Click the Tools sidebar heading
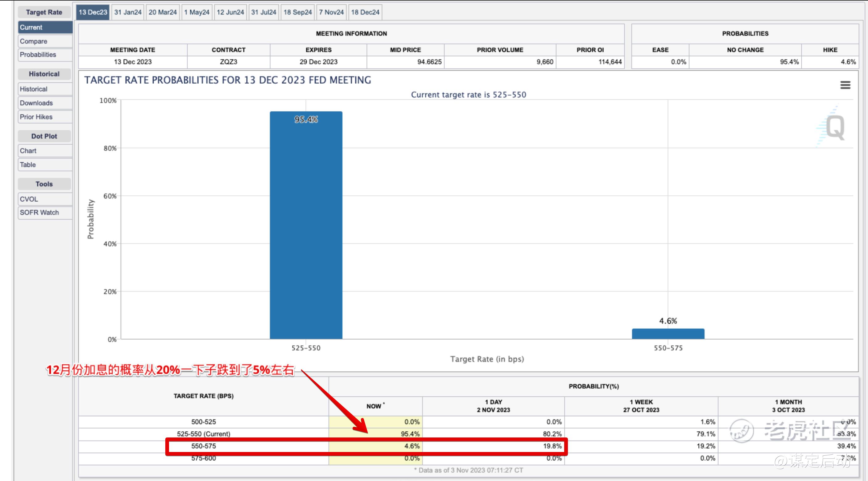The width and height of the screenshot is (868, 481). (x=44, y=184)
